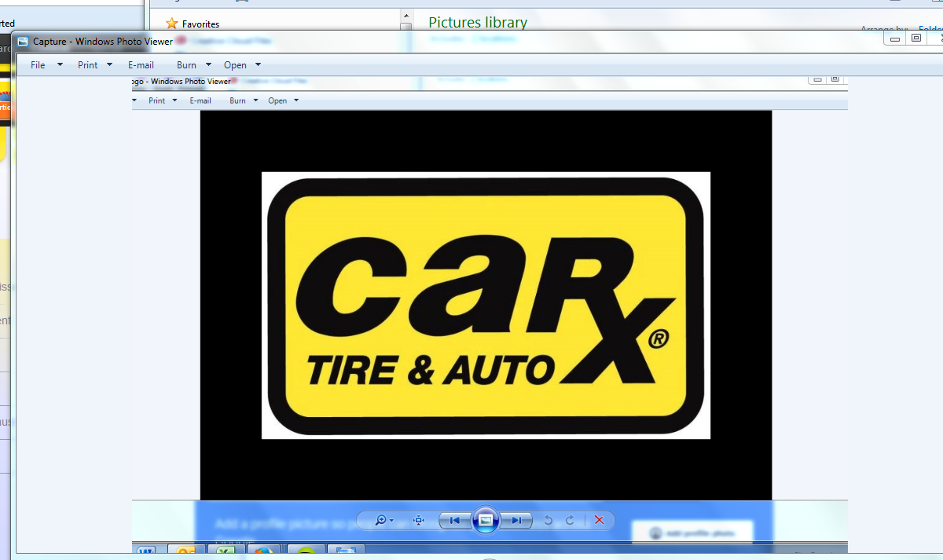The image size is (943, 560).
Task: Open the Print menu in the Capture window
Action: [87, 65]
